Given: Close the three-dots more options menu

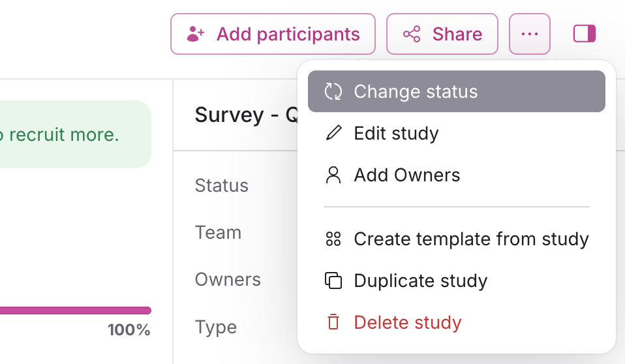Looking at the screenshot, I should tap(530, 34).
